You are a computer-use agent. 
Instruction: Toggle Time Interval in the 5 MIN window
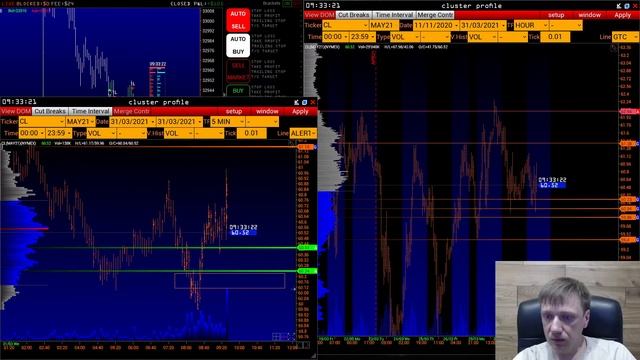click(91, 111)
